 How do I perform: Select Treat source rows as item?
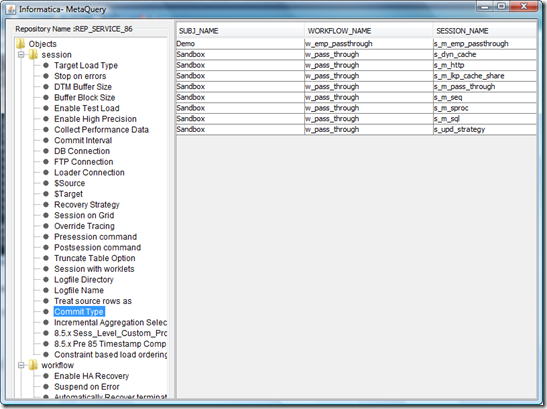pyautogui.click(x=93, y=301)
